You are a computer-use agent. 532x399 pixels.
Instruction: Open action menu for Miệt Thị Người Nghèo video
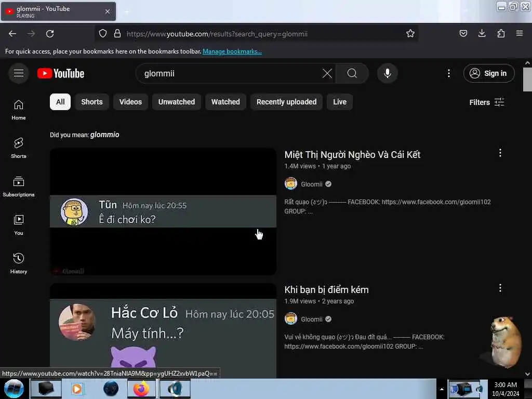click(x=500, y=153)
